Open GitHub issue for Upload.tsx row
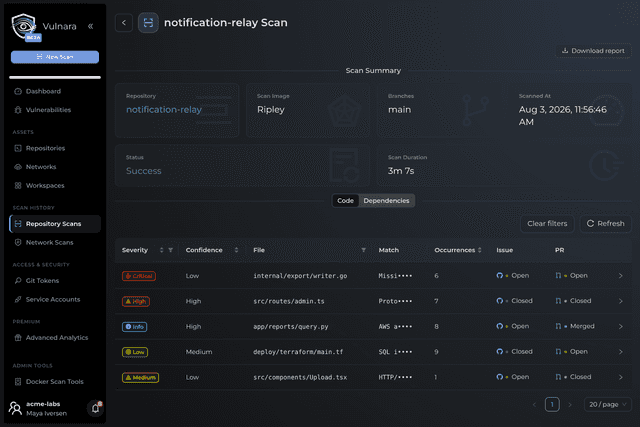Viewport: 640px width, 427px height. [x=513, y=377]
